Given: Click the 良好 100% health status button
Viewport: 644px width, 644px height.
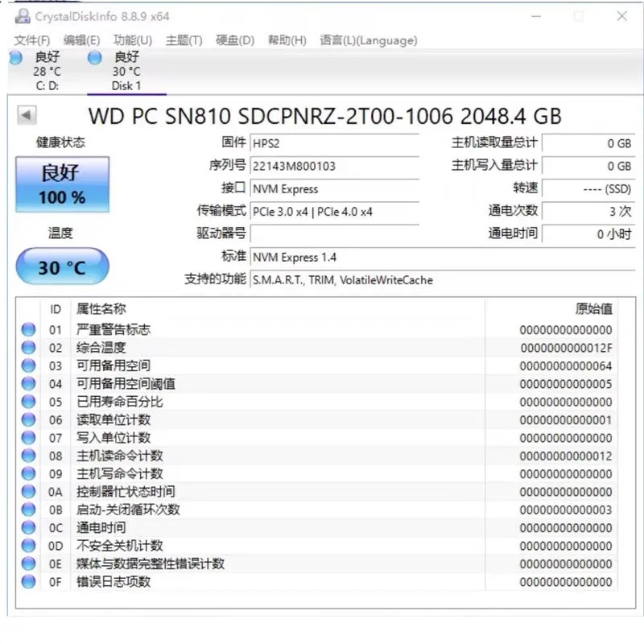Looking at the screenshot, I should [61, 184].
